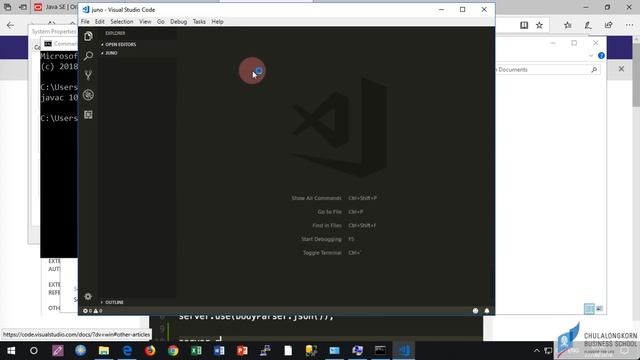Click the Edge share icon
The image size is (640, 360).
(608, 25)
